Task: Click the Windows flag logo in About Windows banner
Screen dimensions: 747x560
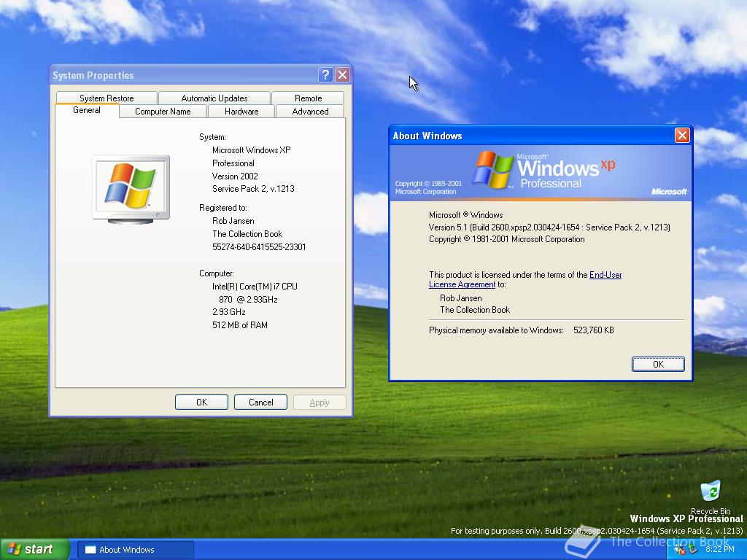Action: (492, 169)
